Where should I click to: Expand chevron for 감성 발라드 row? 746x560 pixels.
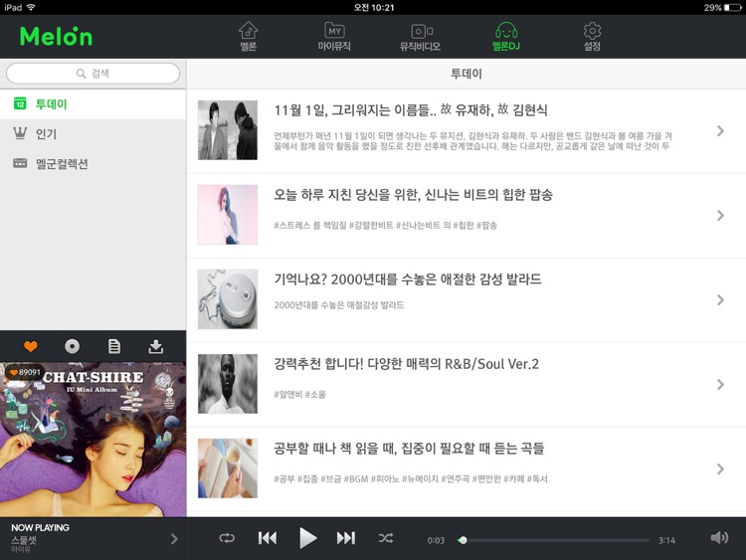click(720, 299)
